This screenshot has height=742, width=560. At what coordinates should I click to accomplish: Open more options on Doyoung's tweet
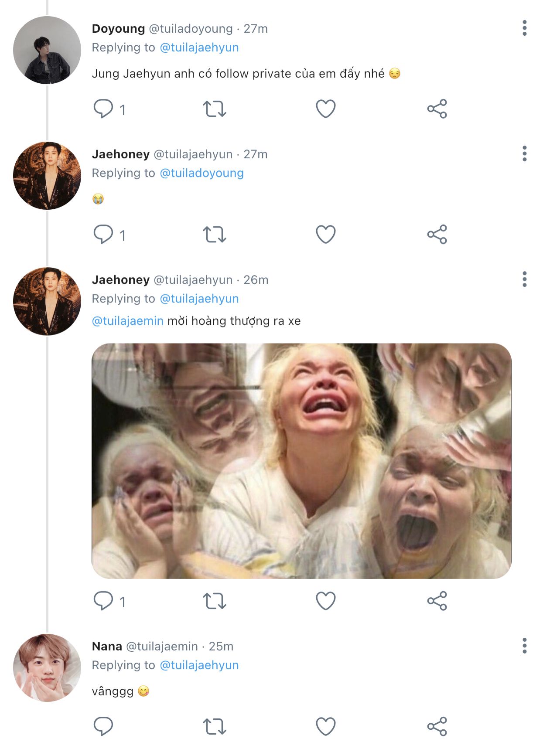click(x=524, y=28)
